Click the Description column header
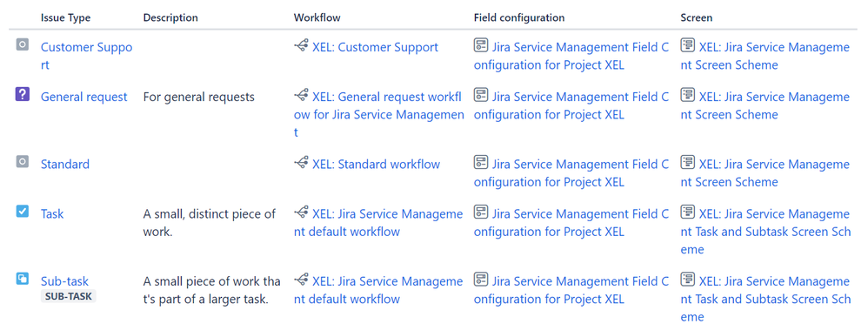Image resolution: width=868 pixels, height=324 pixels. click(x=170, y=17)
